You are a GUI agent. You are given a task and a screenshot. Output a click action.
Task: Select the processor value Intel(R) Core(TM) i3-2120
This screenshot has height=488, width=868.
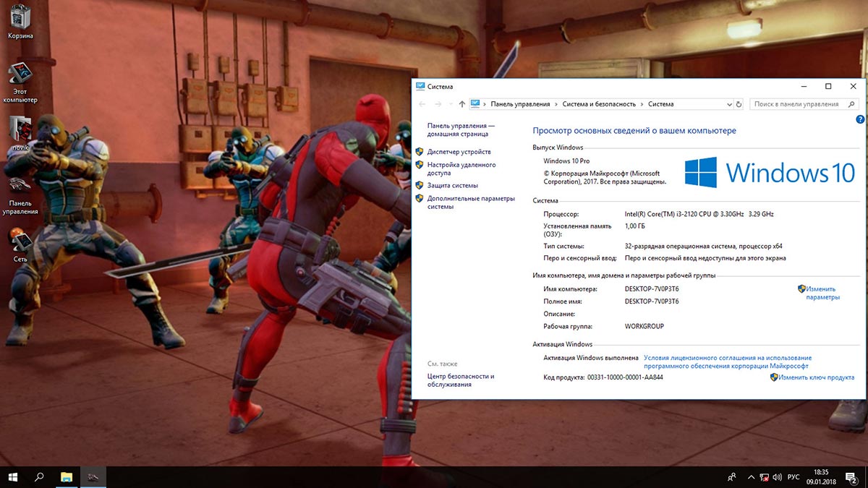(x=699, y=214)
